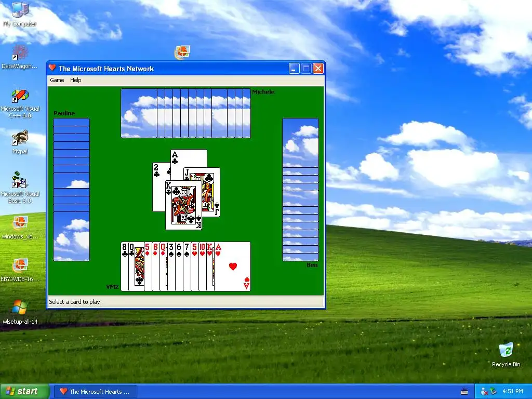Select the 7 of spades card
This screenshot has height=399, width=532.
click(x=187, y=267)
